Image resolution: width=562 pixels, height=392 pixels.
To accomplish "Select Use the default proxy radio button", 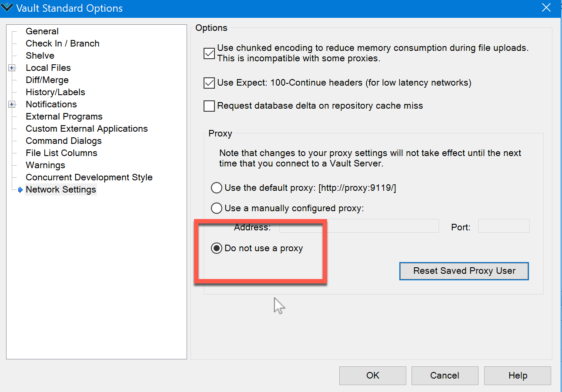I will (216, 188).
